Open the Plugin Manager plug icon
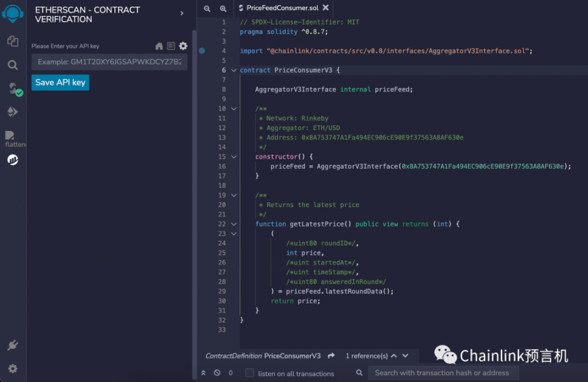The height and width of the screenshot is (382, 588). 13,346
